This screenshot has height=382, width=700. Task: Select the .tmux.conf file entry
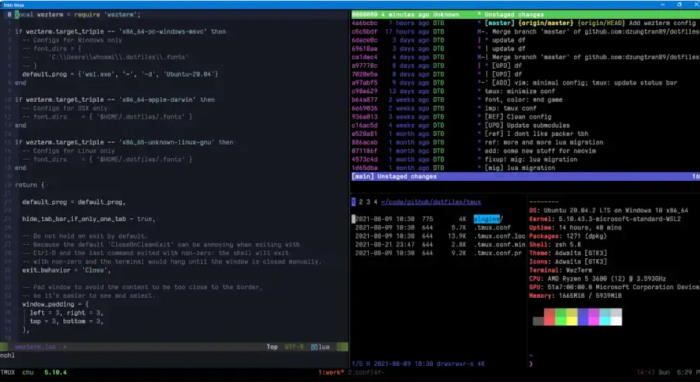[x=492, y=228]
